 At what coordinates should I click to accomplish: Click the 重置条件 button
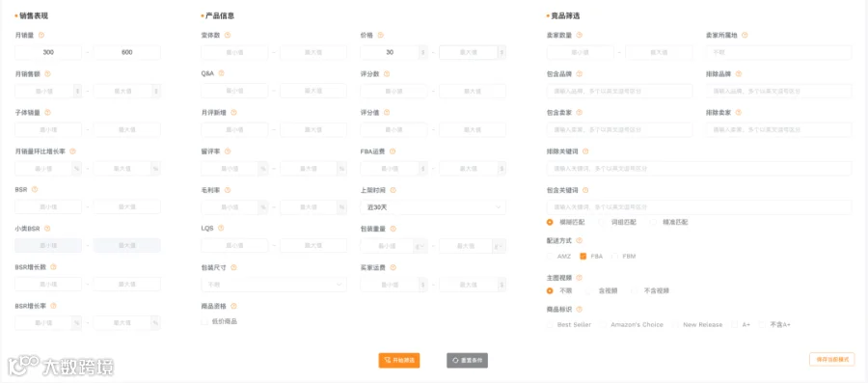467,360
